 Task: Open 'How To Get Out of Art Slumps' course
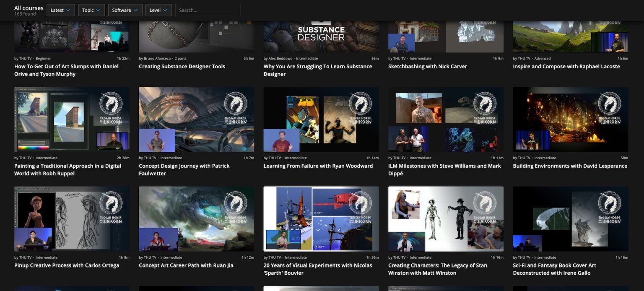(x=71, y=70)
